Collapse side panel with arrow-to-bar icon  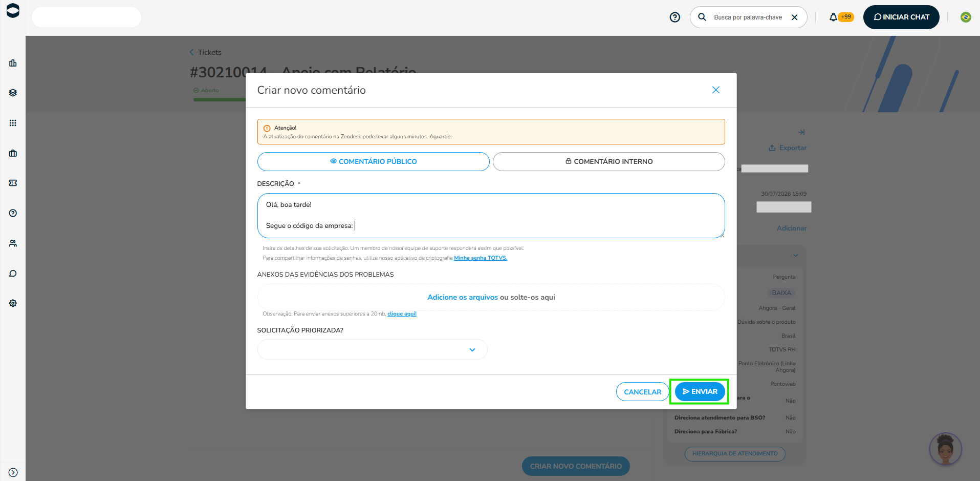pos(801,132)
